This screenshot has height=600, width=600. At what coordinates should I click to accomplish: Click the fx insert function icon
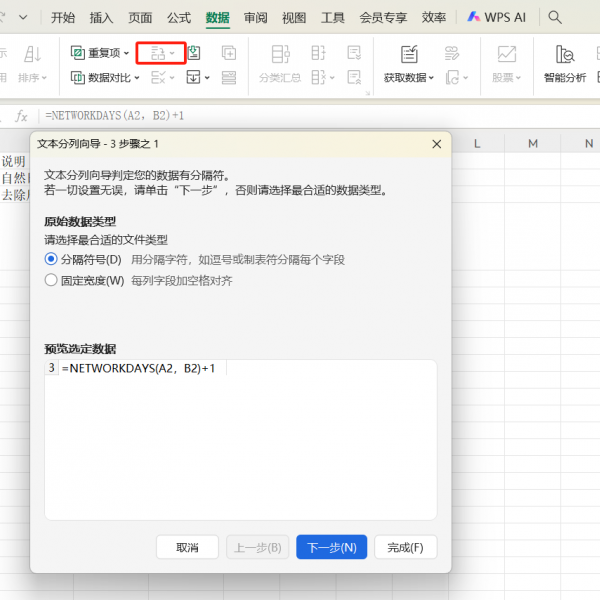pyautogui.click(x=21, y=116)
